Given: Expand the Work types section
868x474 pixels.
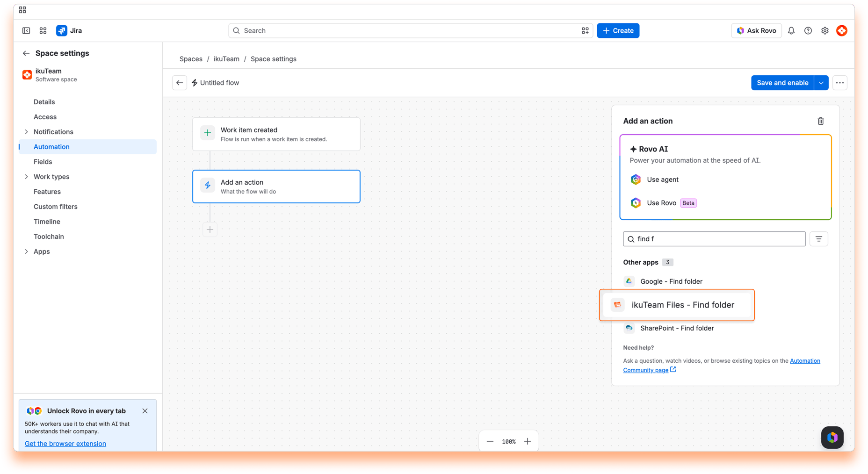Looking at the screenshot, I should [x=26, y=177].
